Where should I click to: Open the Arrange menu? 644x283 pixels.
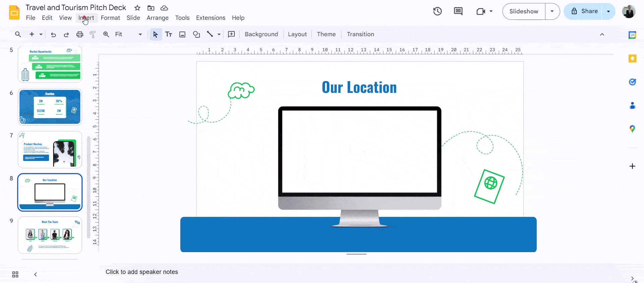pos(157,18)
